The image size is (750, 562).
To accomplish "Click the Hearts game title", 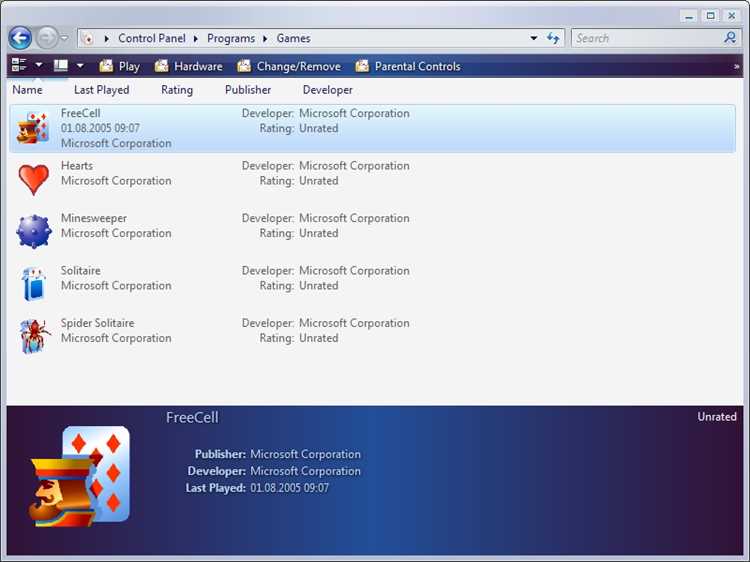I will tap(77, 166).
